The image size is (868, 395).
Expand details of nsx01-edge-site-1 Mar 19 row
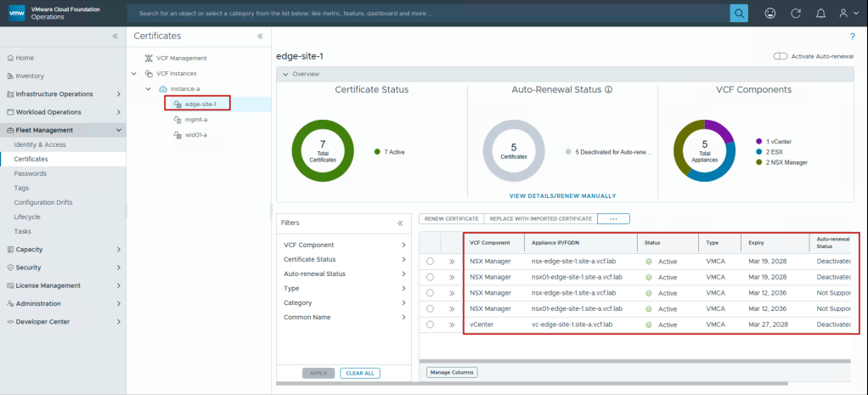452,277
